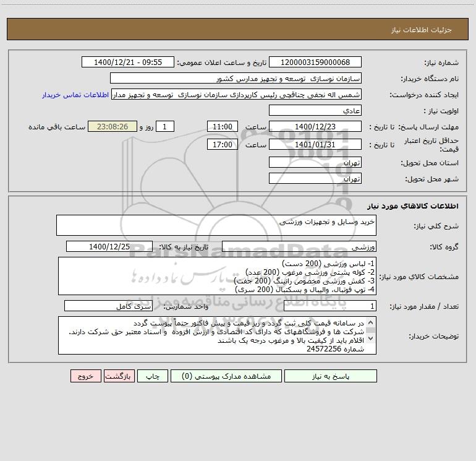476x461 pixels.
Task: Click note line در سامانه قیمت کلی ثبت گردد
Action: tap(249, 323)
